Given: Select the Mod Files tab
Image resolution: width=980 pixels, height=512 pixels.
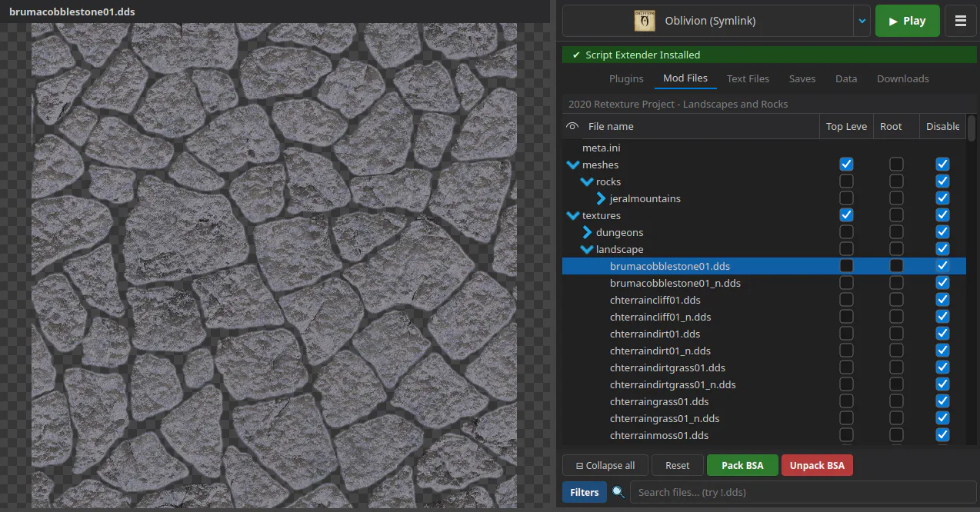Looking at the screenshot, I should coord(685,78).
